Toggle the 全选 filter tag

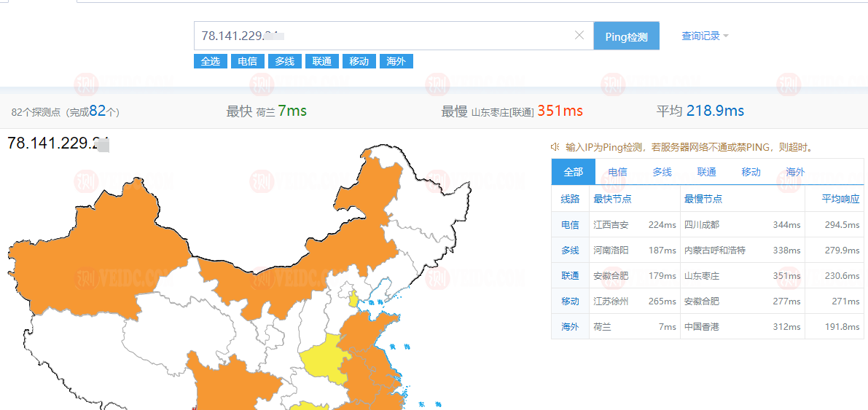point(211,61)
